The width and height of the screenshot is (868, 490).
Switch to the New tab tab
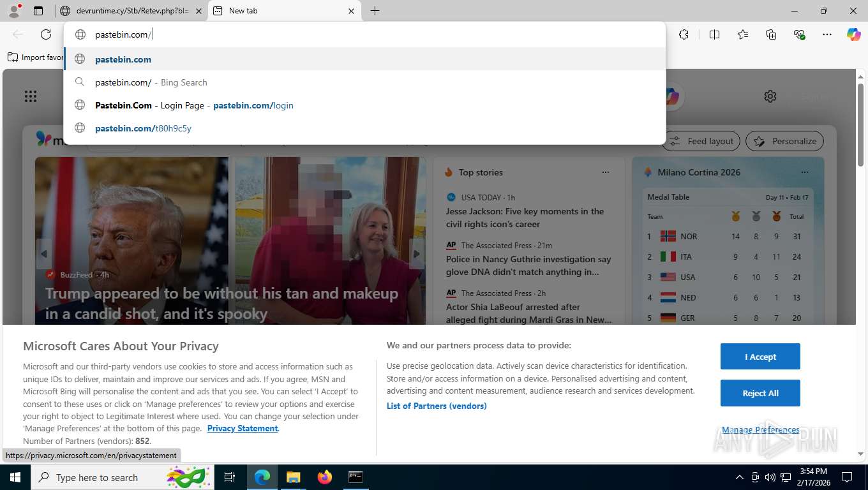point(284,11)
